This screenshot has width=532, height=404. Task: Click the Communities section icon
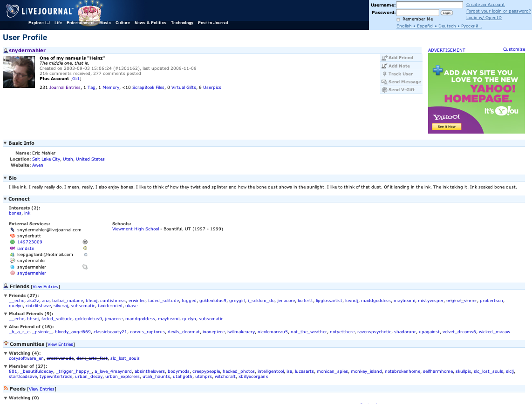[x=6, y=343]
